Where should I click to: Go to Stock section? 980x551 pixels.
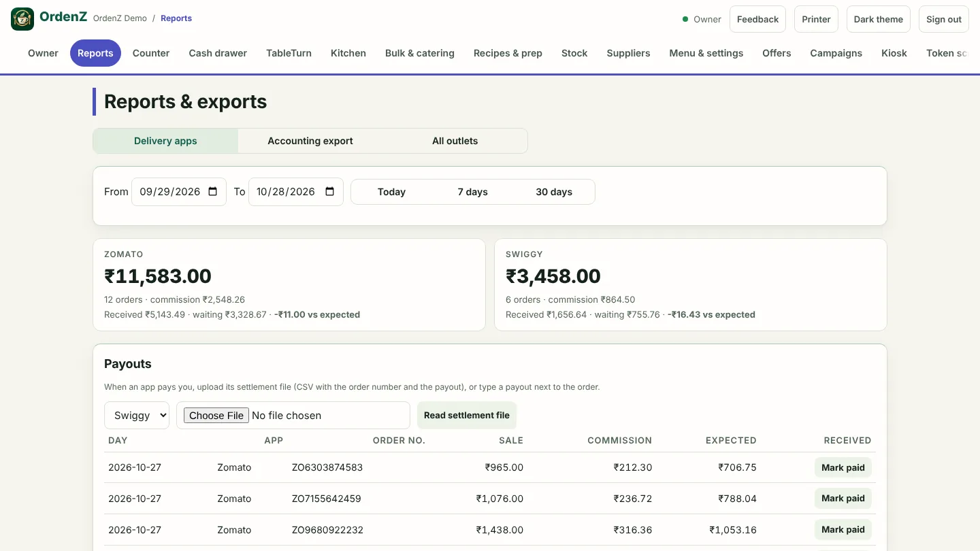coord(574,53)
